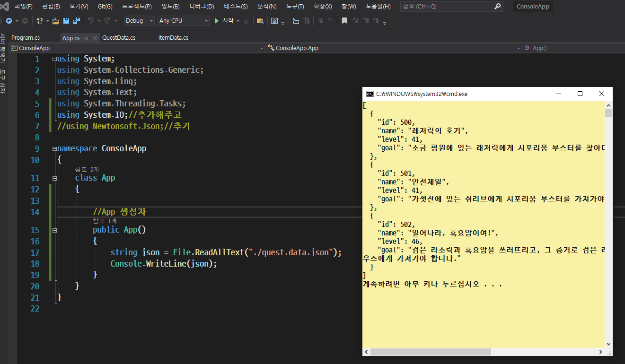Click the 참조 1개 reference link above App()
The image size is (625, 364).
pos(105,221)
